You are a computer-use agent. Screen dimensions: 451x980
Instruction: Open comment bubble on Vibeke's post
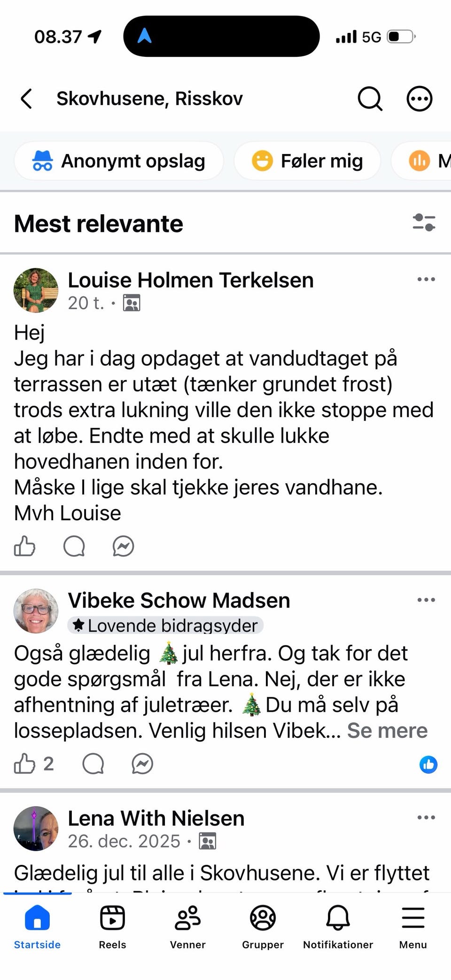(x=93, y=764)
